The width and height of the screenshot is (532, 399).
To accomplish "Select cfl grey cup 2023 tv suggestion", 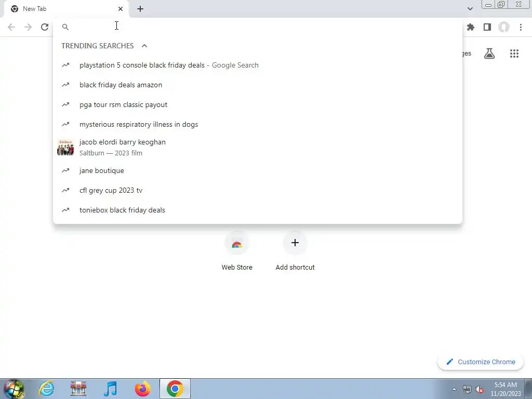I will (x=258, y=190).
